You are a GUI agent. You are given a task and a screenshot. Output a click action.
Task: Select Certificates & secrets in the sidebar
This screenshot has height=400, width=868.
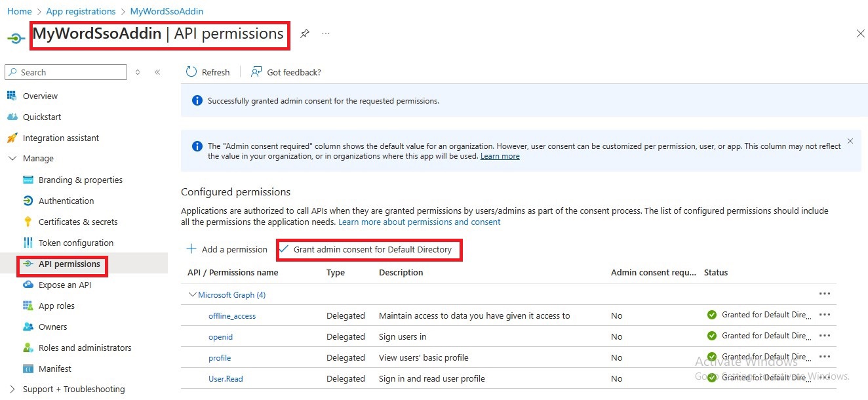pos(78,222)
